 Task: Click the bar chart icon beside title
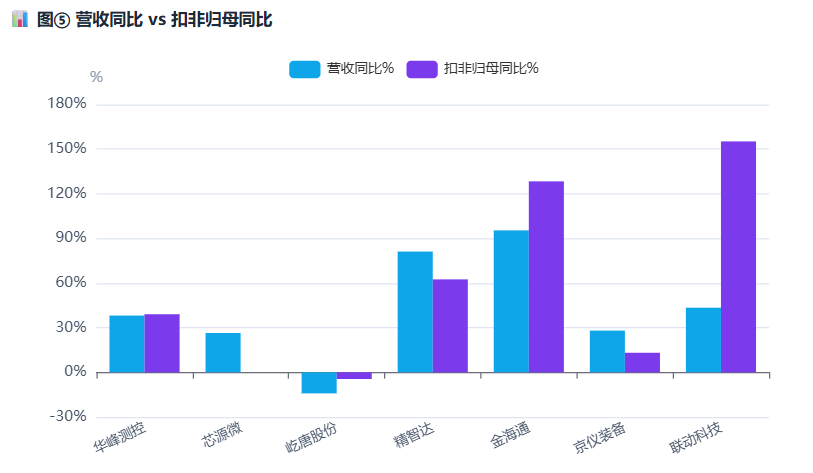coord(20,19)
